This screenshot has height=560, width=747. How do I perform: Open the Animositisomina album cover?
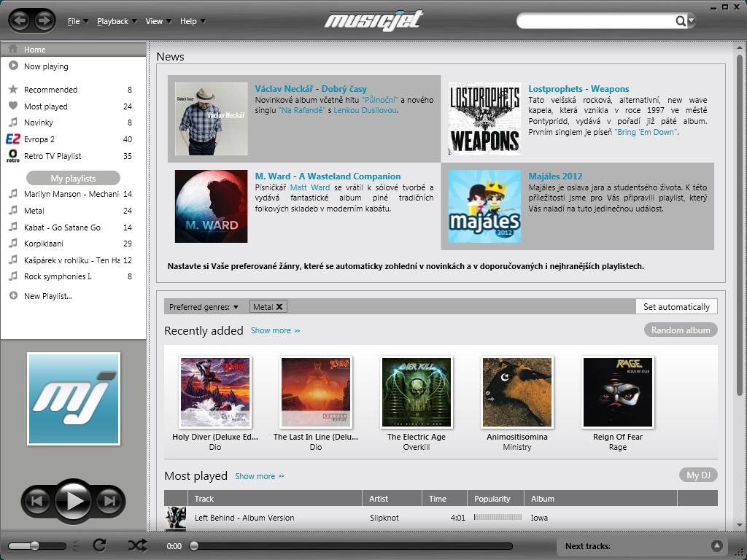click(x=517, y=392)
